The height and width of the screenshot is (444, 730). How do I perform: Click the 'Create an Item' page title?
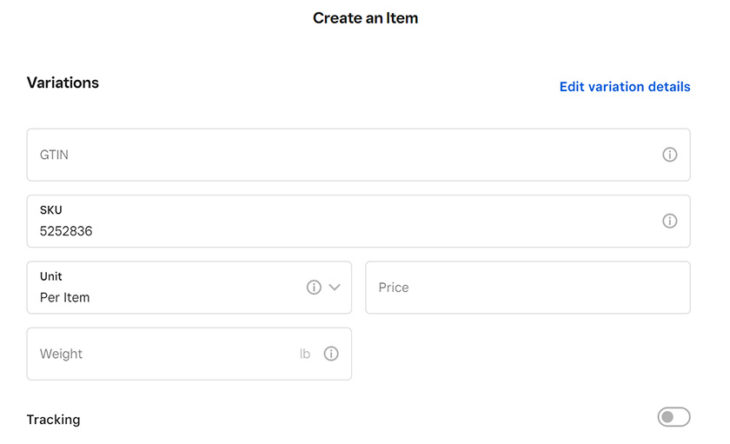point(365,18)
